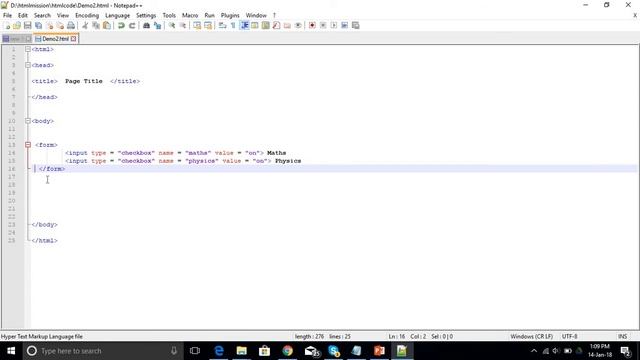The image size is (640, 360).
Task: Collapse the body tag fold marker
Action: click(28, 121)
